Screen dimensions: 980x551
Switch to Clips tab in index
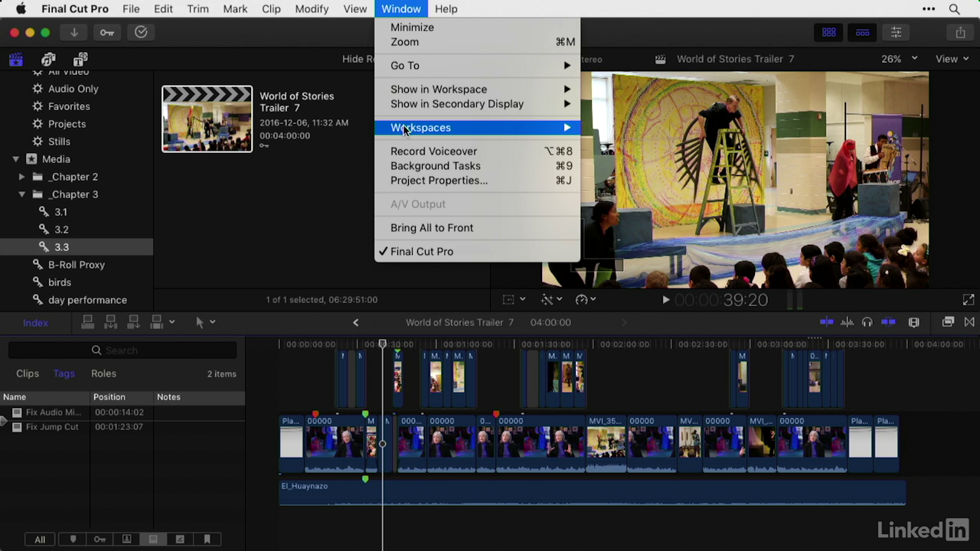28,373
